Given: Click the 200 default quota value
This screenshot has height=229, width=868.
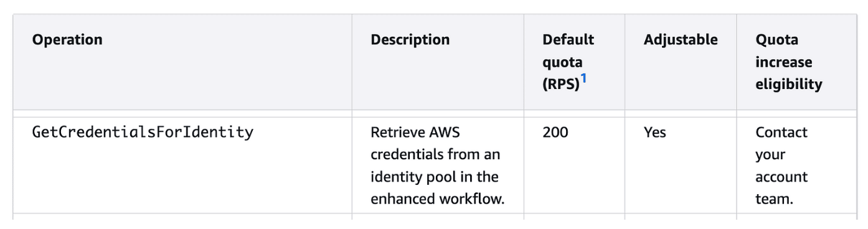Looking at the screenshot, I should [555, 133].
